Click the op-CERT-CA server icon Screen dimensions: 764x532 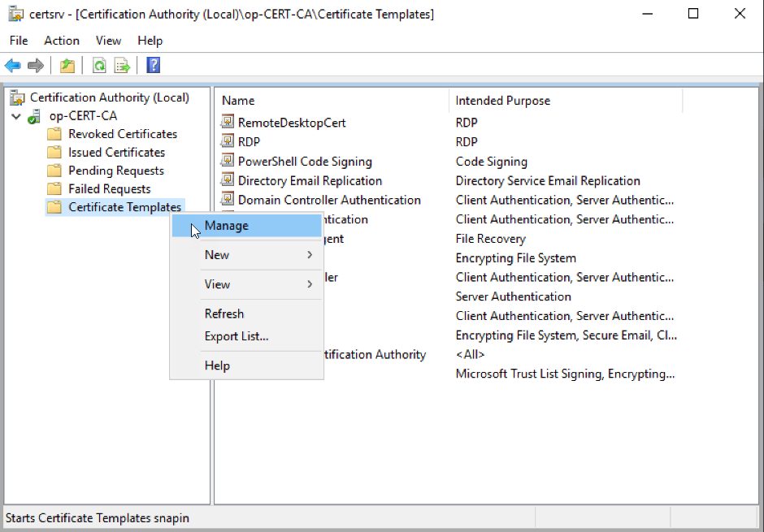(x=34, y=116)
